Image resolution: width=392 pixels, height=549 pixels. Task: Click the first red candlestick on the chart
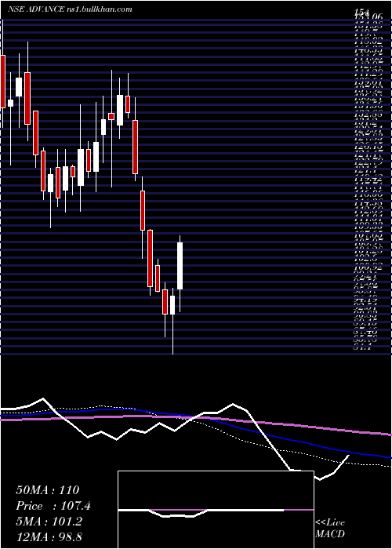click(x=3, y=82)
